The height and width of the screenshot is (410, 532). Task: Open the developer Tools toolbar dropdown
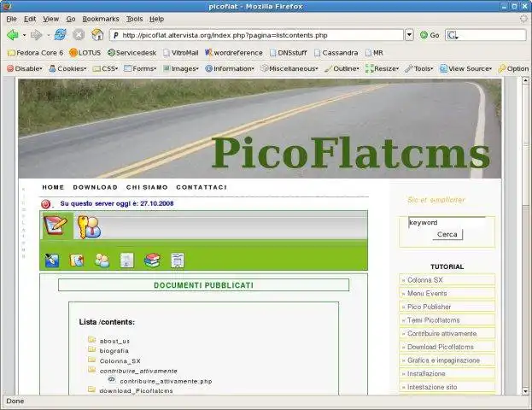tap(419, 69)
